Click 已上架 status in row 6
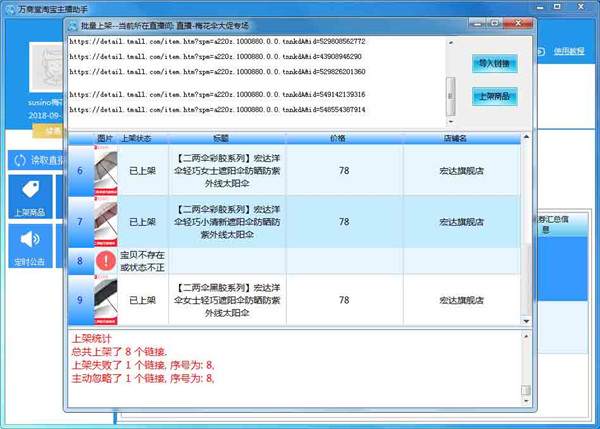Image resolution: width=600 pixels, height=429 pixels. pyautogui.click(x=142, y=171)
